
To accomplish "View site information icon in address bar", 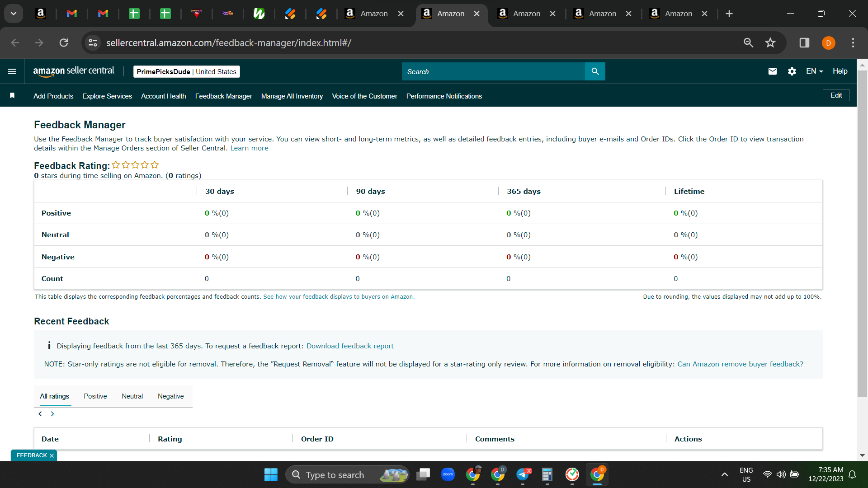I will pos(93,42).
